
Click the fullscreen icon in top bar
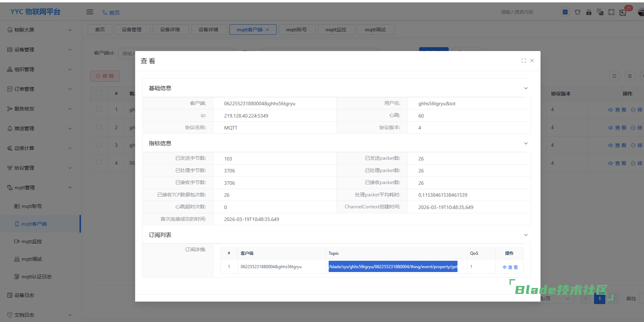(611, 12)
